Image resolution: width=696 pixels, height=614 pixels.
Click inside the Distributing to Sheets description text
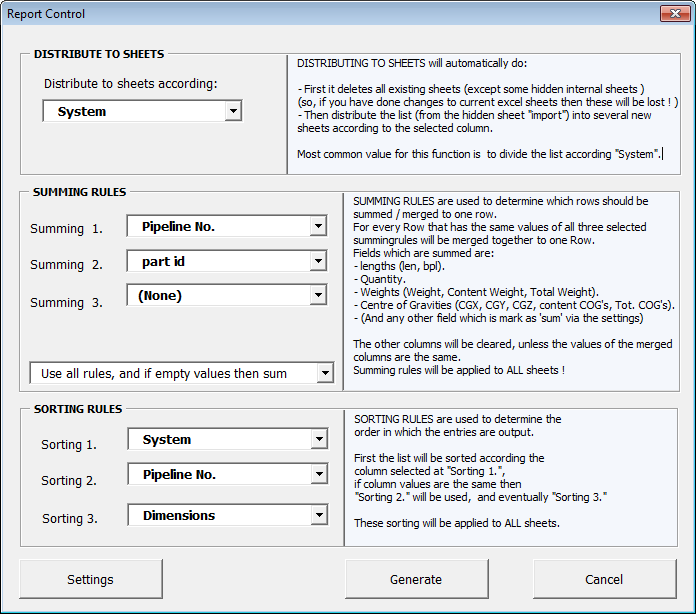click(x=484, y=114)
